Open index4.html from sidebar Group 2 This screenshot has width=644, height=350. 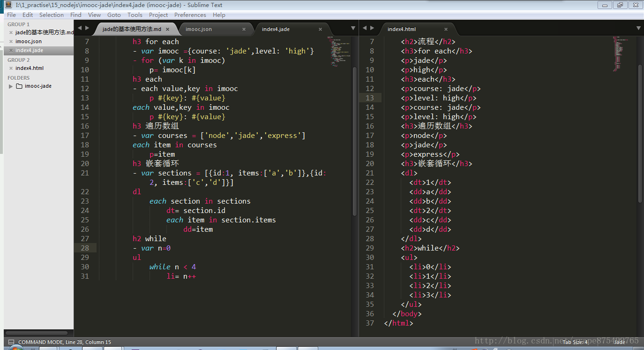(30, 68)
